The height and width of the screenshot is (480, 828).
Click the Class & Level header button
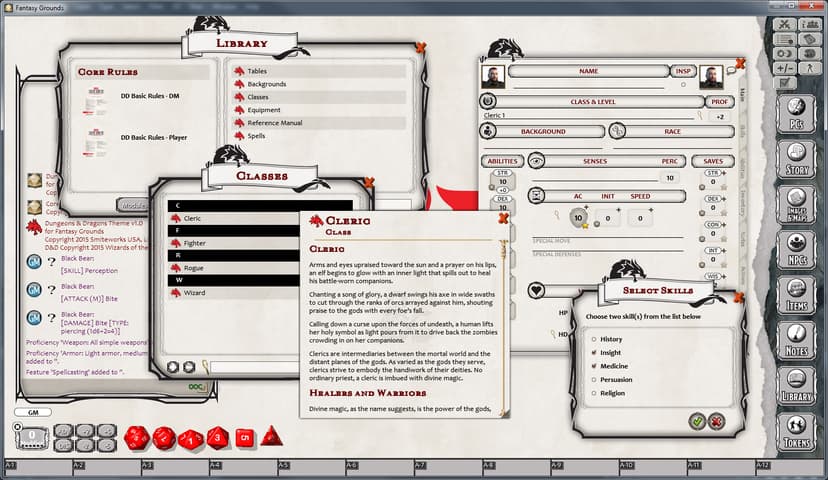click(x=593, y=101)
